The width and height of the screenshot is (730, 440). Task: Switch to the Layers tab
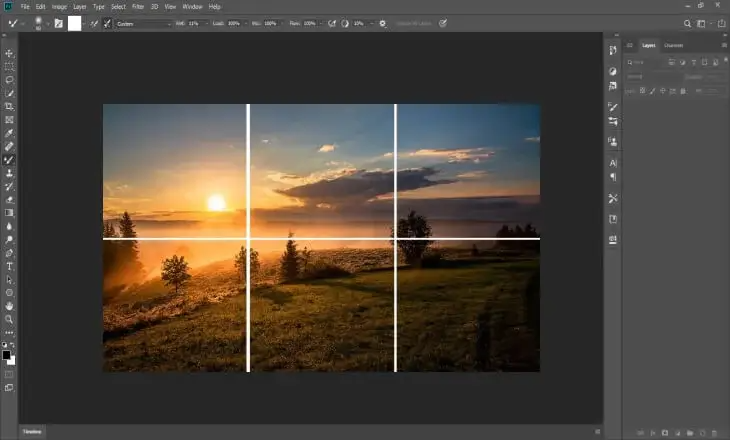point(649,45)
